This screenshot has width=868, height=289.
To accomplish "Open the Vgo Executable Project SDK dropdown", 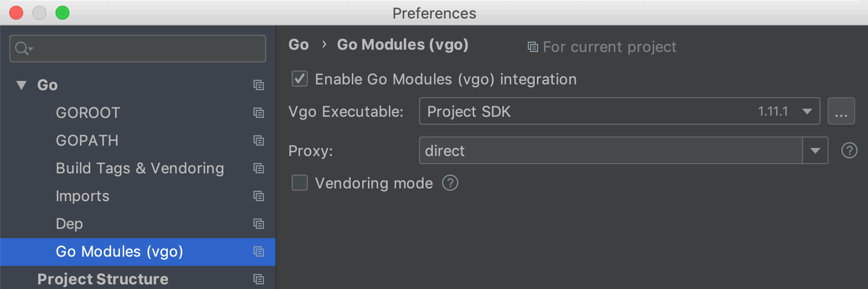I will pos(620,112).
